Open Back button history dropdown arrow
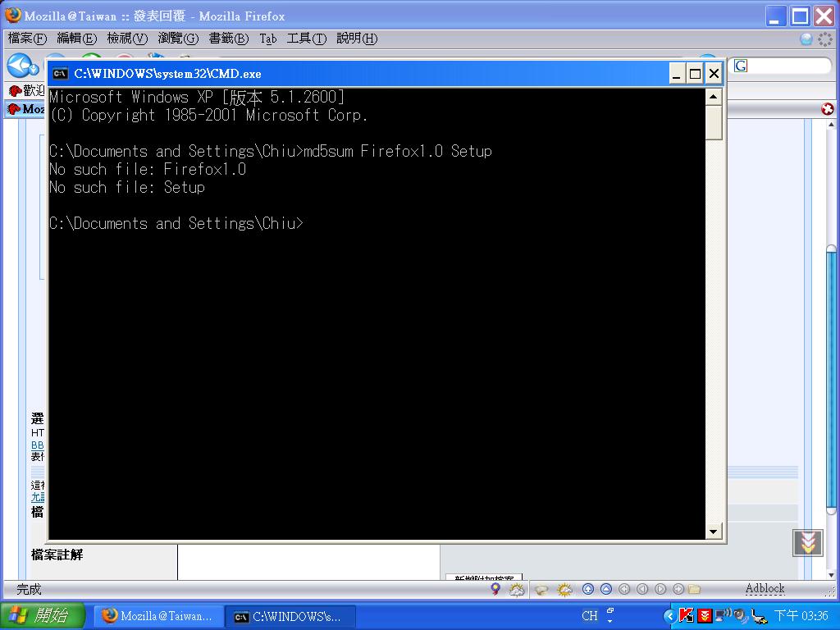This screenshot has height=630, width=840. [x=34, y=68]
